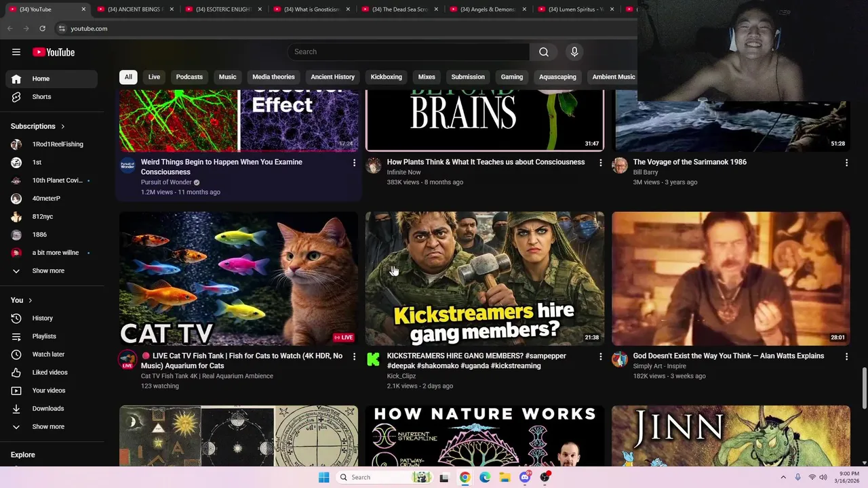Click the YouTube search input field
This screenshot has width=868, height=488.
pyautogui.click(x=408, y=52)
